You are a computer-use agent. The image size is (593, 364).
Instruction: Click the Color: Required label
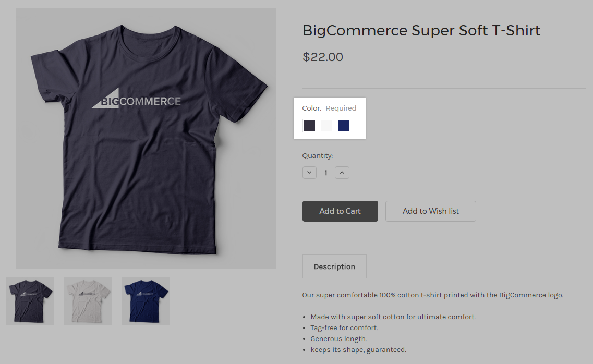[329, 108]
